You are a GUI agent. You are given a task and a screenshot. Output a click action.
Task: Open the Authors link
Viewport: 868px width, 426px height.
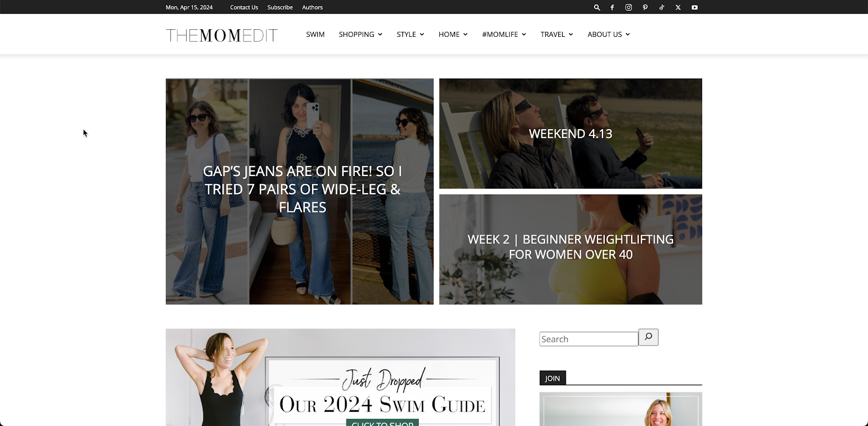click(312, 8)
